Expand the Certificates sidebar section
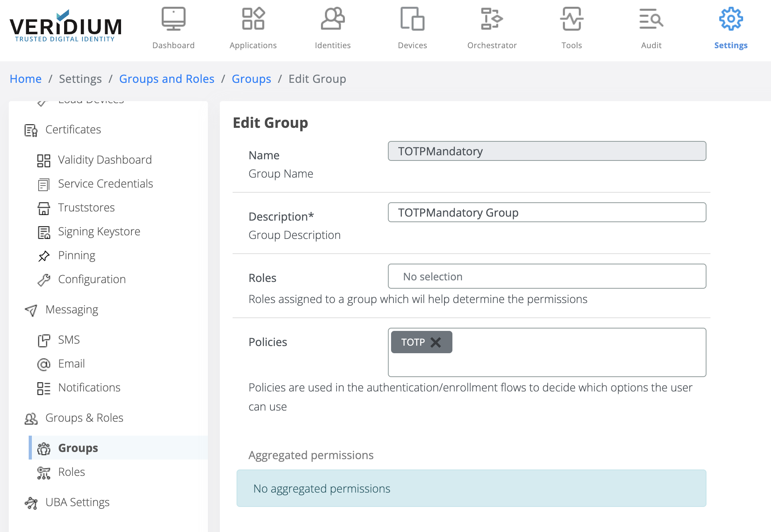This screenshot has width=771, height=532. [73, 130]
